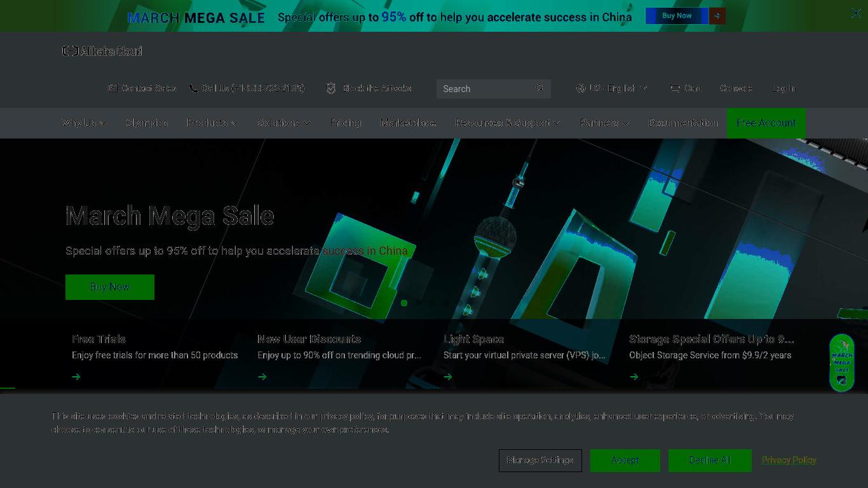The height and width of the screenshot is (488, 868).
Task: Select the hero carousel dot indicator
Action: click(404, 303)
